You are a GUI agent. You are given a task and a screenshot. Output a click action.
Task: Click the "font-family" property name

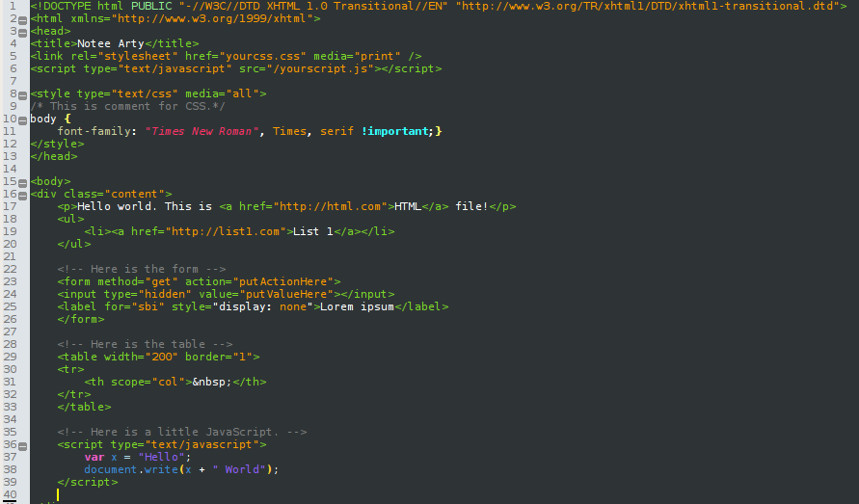94,131
